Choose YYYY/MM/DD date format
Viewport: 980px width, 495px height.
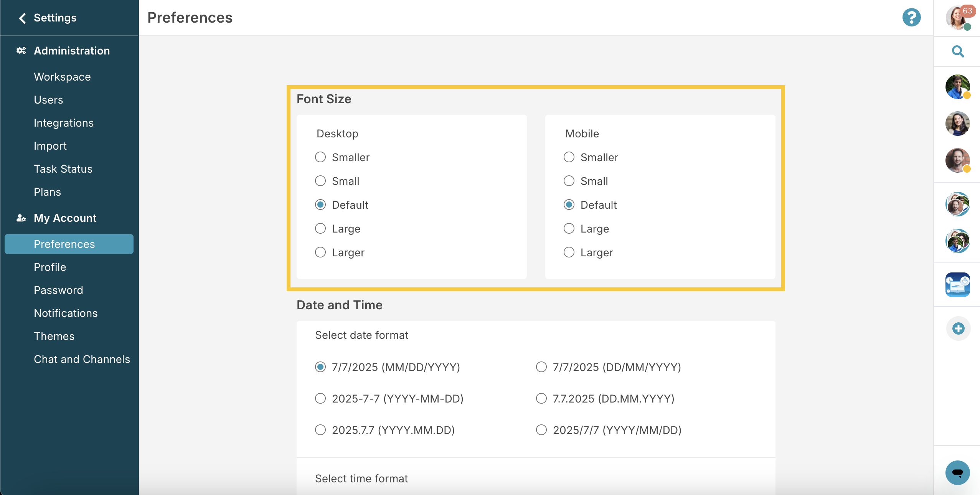point(541,430)
